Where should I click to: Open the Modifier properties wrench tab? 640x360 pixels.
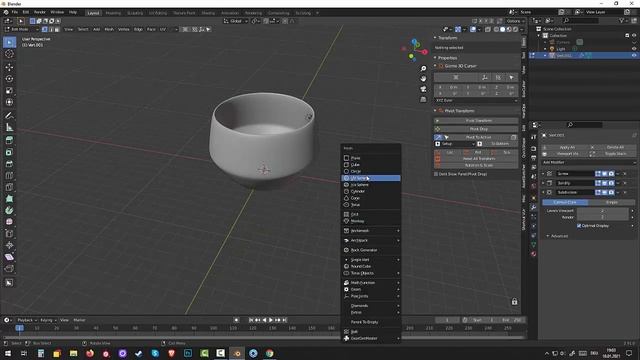click(x=533, y=207)
